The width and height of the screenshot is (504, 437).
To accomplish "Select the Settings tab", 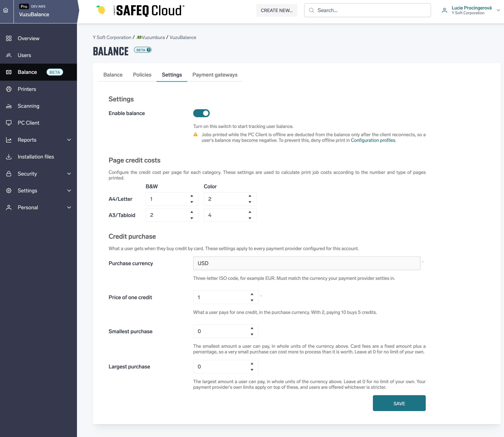I will 172,75.
